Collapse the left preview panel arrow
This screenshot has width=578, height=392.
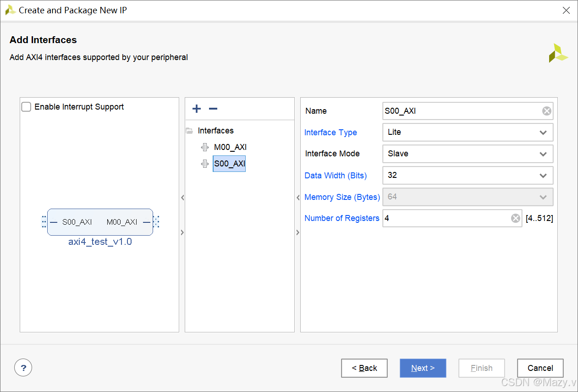(x=182, y=198)
